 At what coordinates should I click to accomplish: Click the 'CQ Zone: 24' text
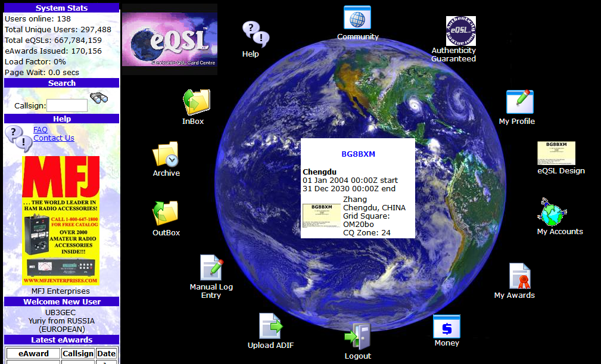tap(367, 232)
